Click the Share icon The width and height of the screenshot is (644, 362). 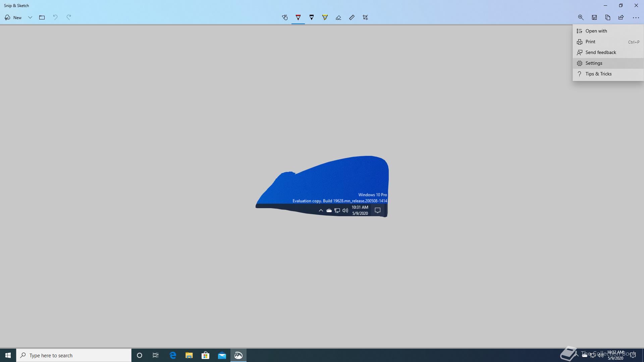point(621,17)
